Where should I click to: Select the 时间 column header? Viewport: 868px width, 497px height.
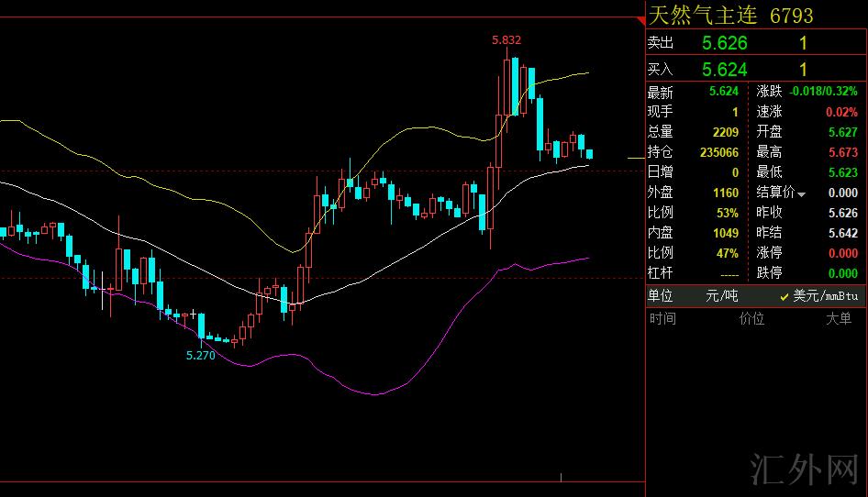pos(662,319)
